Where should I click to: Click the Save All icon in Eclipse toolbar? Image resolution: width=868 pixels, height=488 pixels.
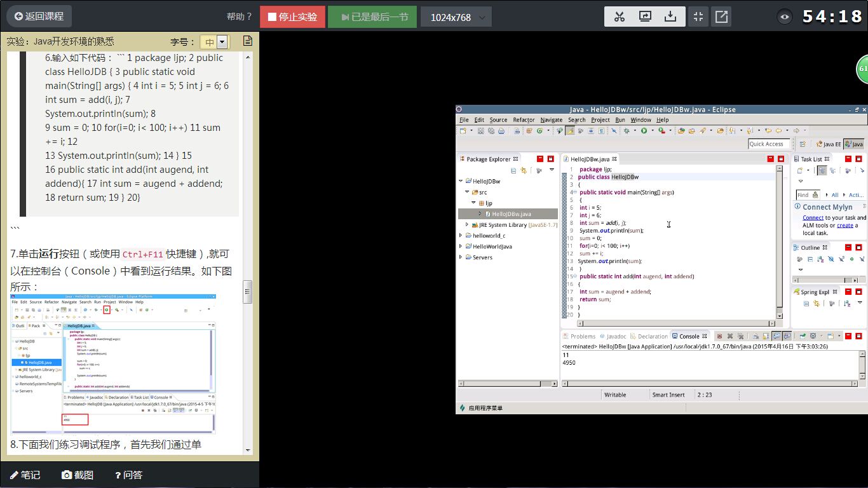click(x=491, y=130)
